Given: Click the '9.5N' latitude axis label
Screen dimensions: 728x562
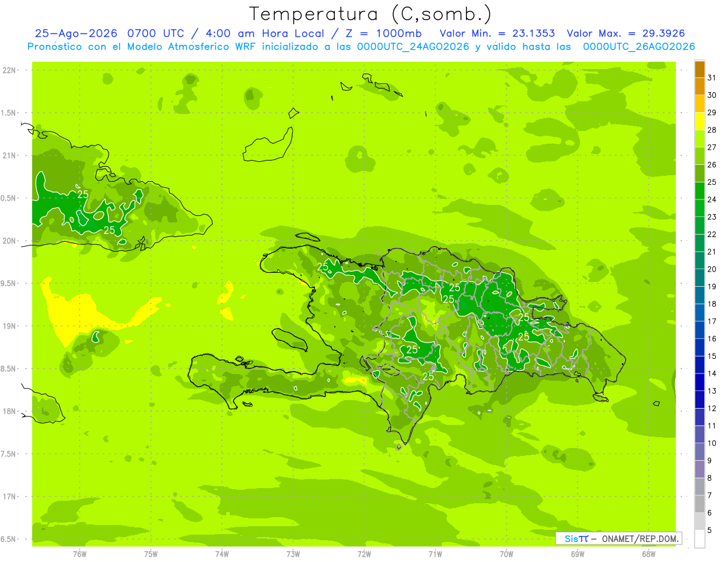Looking at the screenshot, I should click(x=9, y=283).
